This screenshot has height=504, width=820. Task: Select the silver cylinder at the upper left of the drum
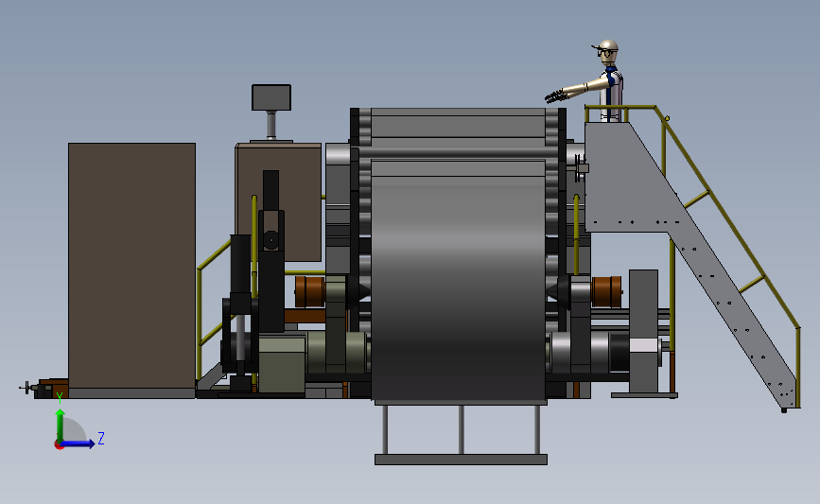[x=338, y=154]
